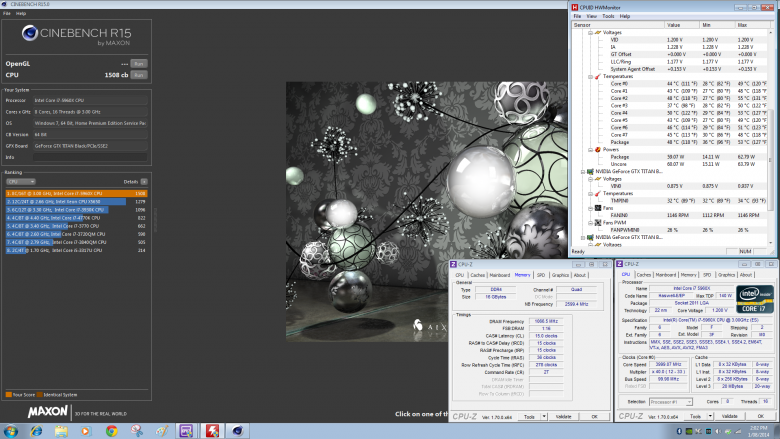Image resolution: width=780 pixels, height=439 pixels.
Task: Click OK in right CPU-Z window
Action: (761, 416)
